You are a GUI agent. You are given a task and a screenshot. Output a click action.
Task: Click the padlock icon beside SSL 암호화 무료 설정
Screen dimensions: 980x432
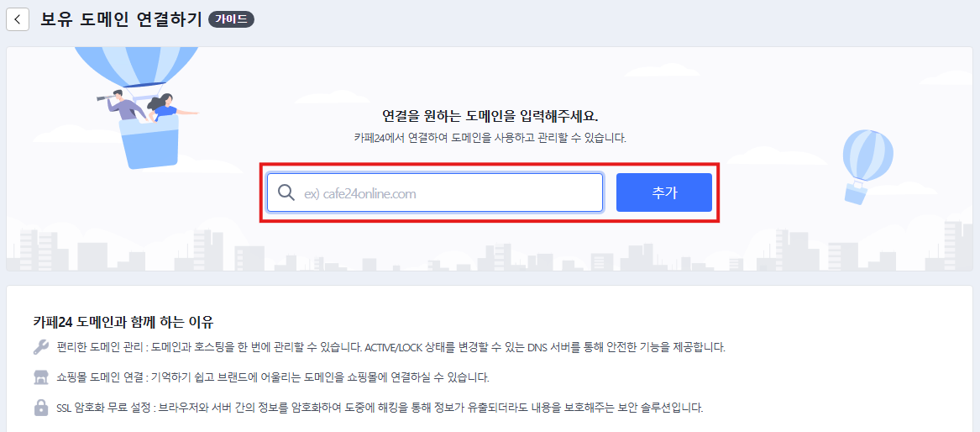(40, 408)
